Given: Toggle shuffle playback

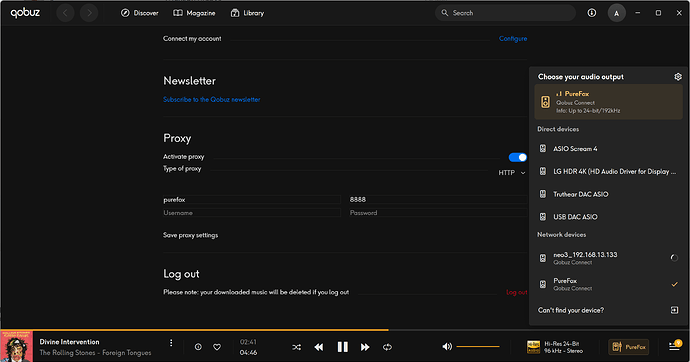Looking at the screenshot, I should (297, 347).
